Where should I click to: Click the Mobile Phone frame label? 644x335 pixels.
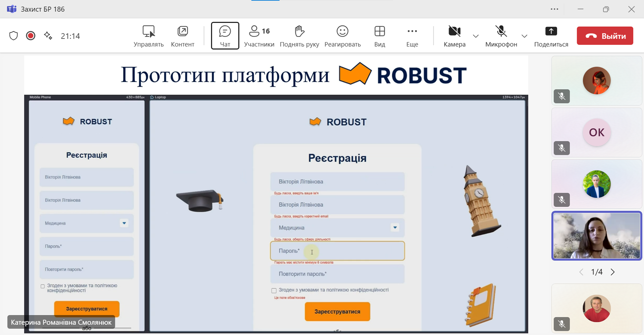[x=40, y=97]
